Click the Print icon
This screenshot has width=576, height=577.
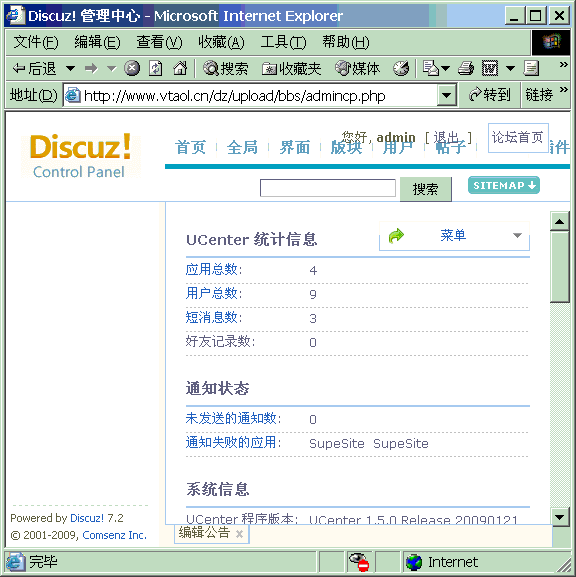pyautogui.click(x=466, y=68)
